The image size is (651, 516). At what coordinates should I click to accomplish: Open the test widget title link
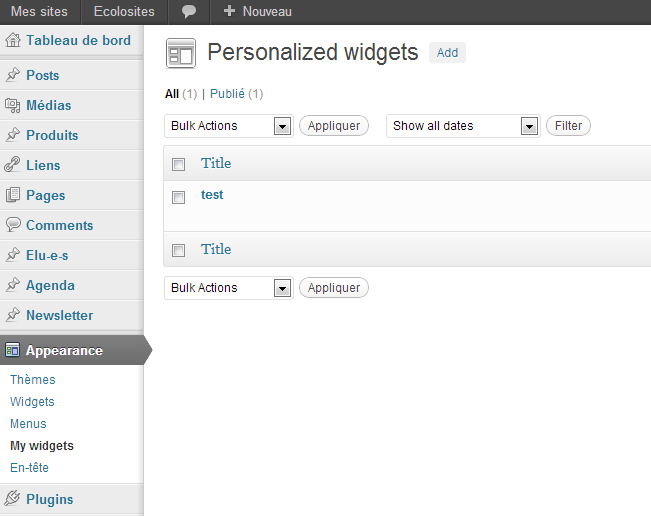pos(212,195)
